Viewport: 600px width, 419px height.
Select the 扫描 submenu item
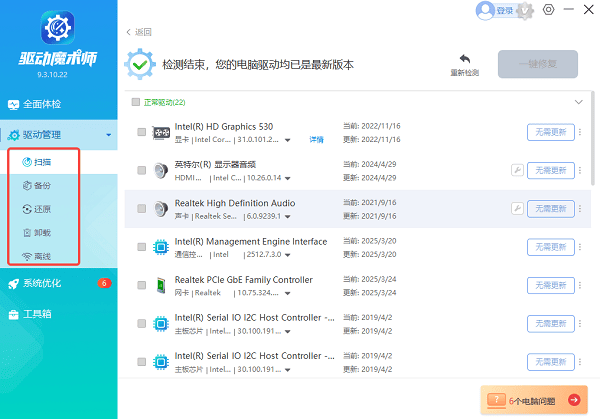pyautogui.click(x=44, y=162)
